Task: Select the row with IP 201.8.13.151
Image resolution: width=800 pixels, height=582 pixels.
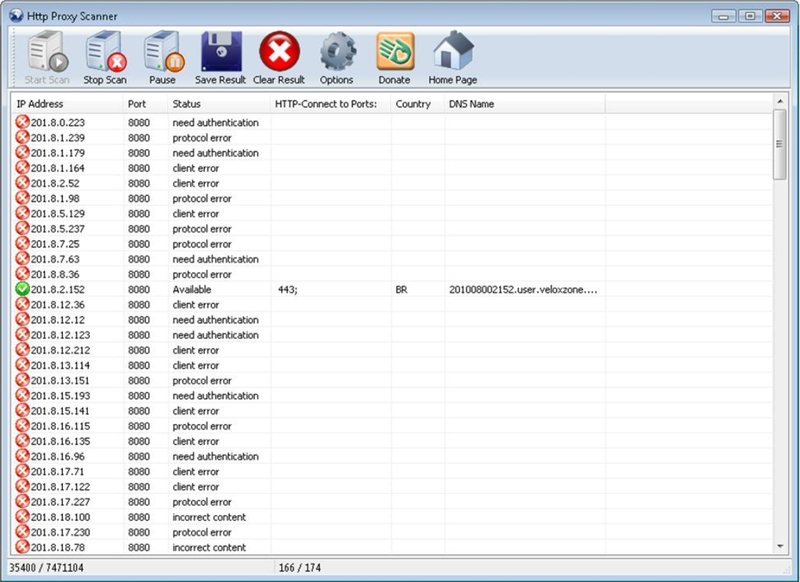Action: 392,381
